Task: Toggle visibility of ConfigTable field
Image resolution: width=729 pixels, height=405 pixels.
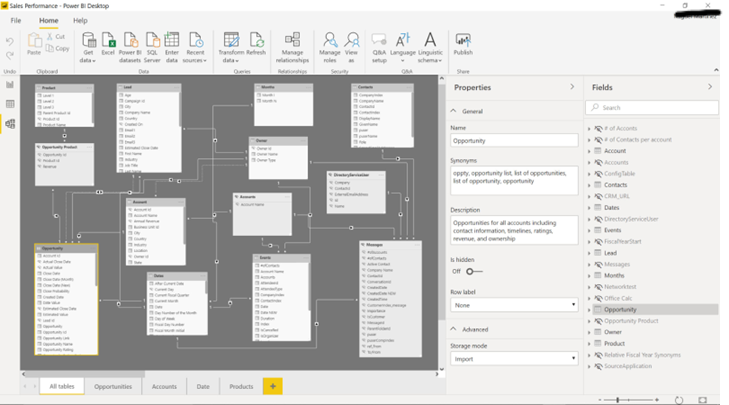Action: pyautogui.click(x=598, y=173)
